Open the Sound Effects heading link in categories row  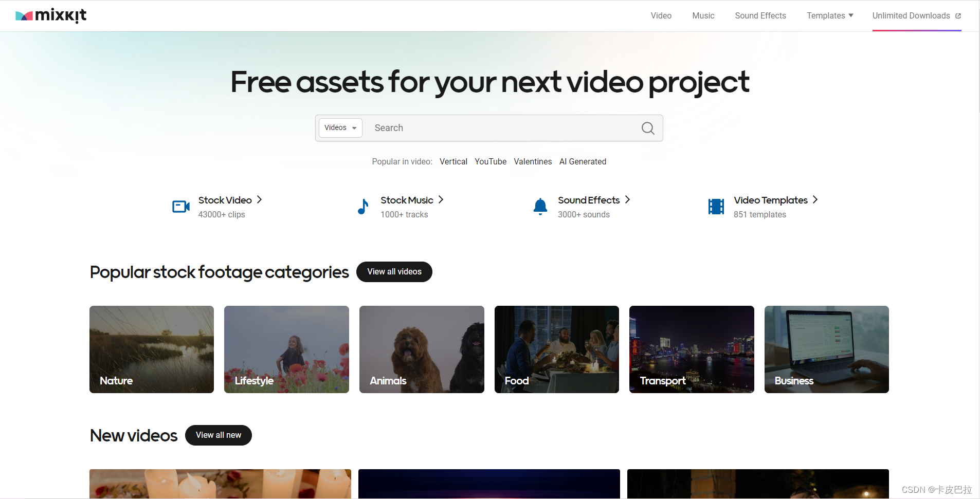coord(589,200)
